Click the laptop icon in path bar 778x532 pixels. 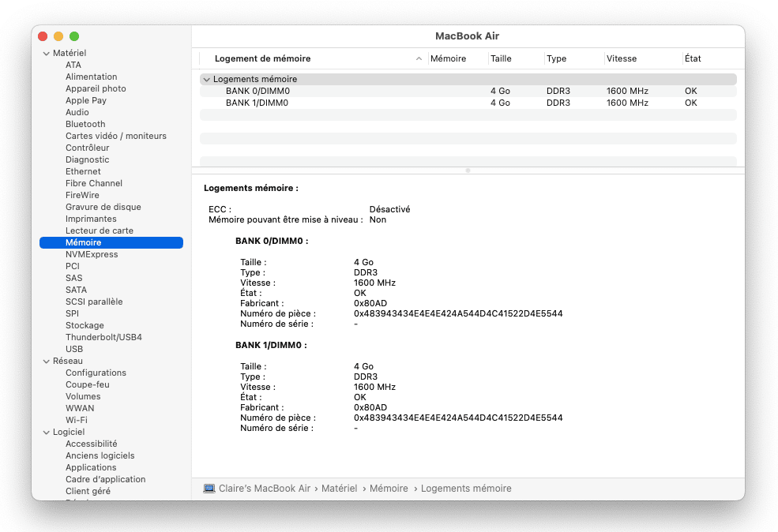coord(209,489)
